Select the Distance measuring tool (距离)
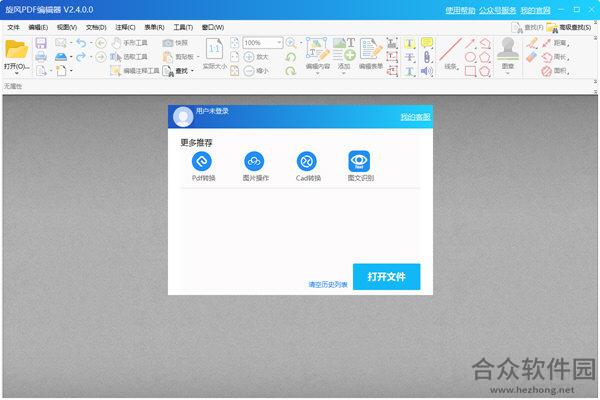Screen dimensions: 600x400 555,43
